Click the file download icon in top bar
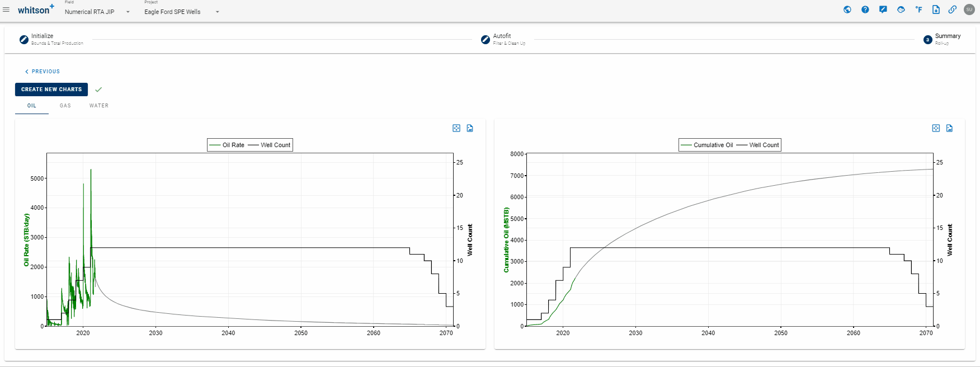This screenshot has width=980, height=367. click(936, 10)
